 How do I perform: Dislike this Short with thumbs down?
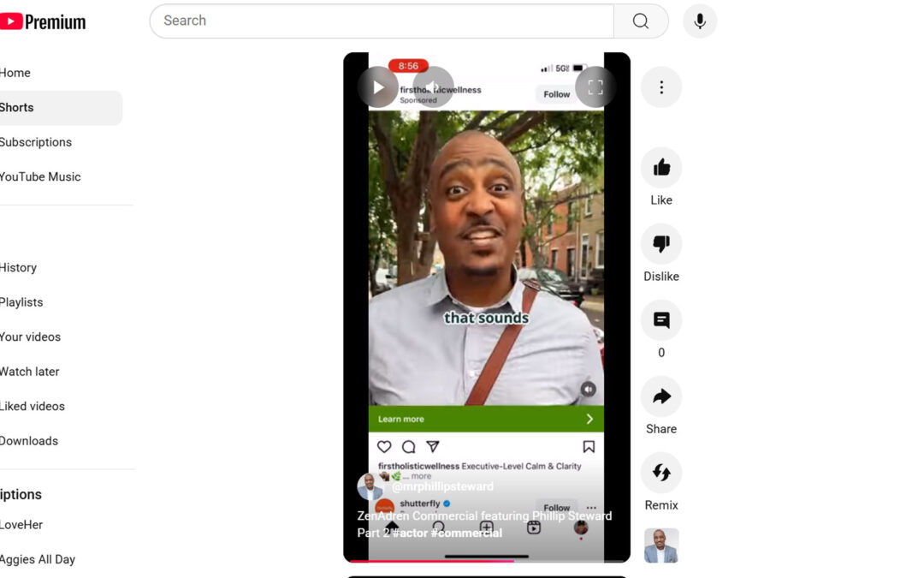[661, 244]
